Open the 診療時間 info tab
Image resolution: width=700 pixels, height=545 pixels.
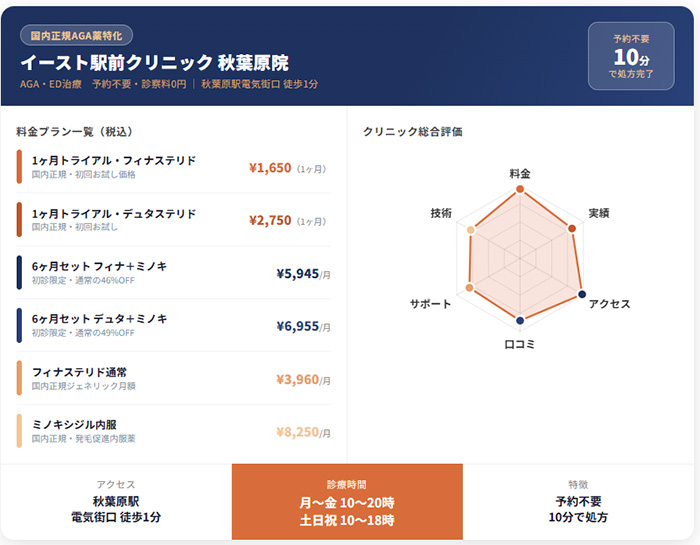[347, 503]
